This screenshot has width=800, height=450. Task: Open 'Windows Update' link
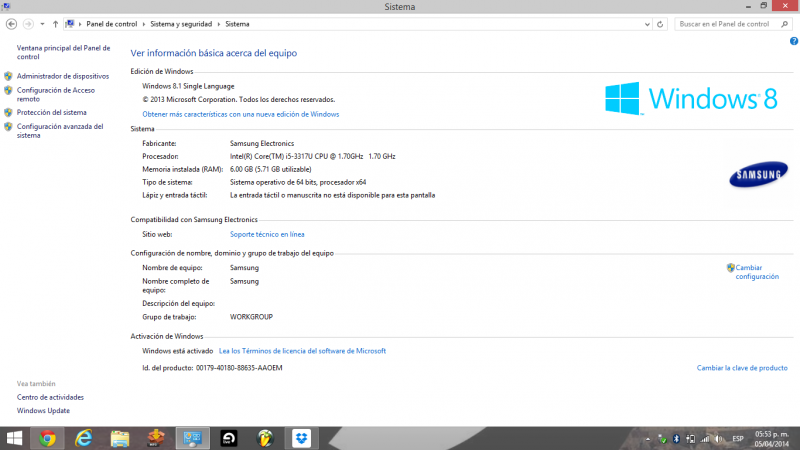coord(43,410)
